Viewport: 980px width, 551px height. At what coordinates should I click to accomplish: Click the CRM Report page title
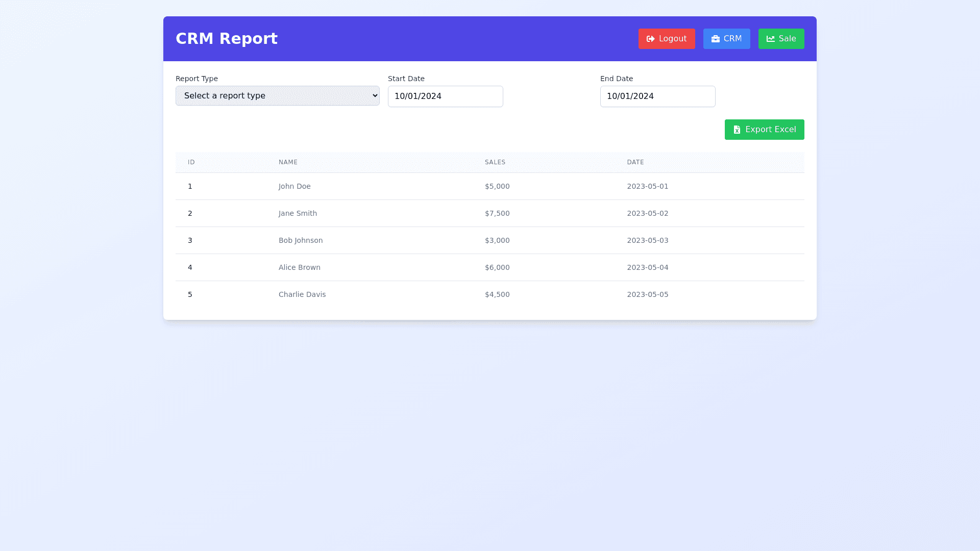point(226,39)
